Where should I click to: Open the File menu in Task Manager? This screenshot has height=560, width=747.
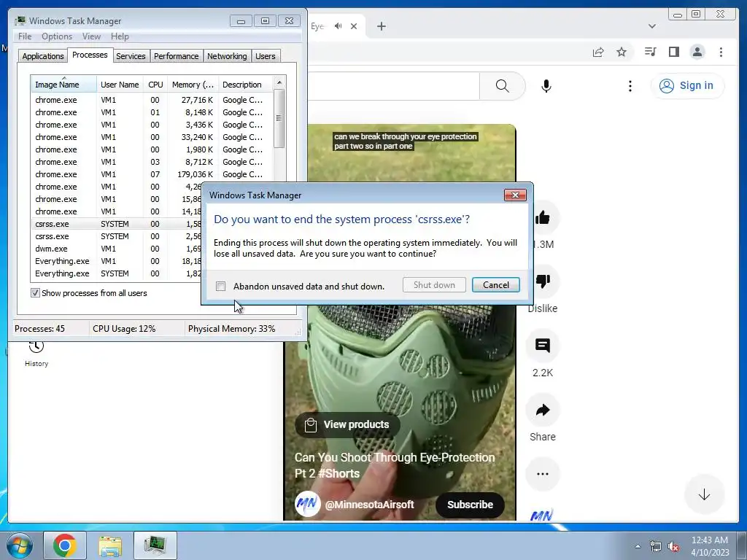pyautogui.click(x=25, y=36)
